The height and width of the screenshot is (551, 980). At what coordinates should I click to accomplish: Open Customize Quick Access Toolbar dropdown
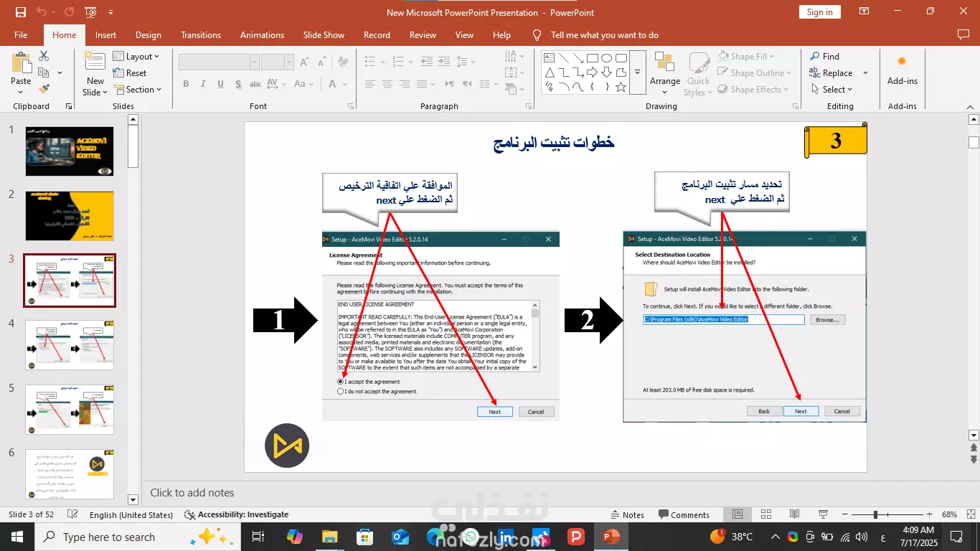pyautogui.click(x=110, y=12)
